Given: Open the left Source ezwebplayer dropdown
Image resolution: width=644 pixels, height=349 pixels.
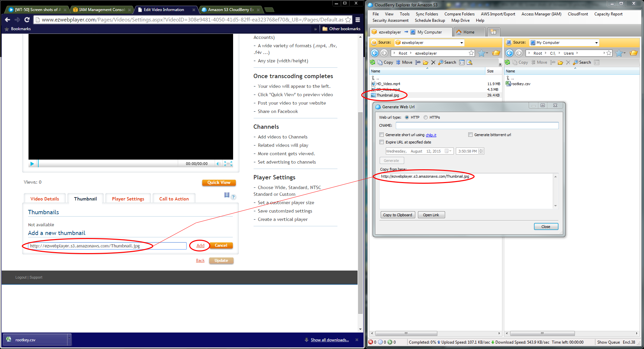Looking at the screenshot, I should pyautogui.click(x=462, y=43).
